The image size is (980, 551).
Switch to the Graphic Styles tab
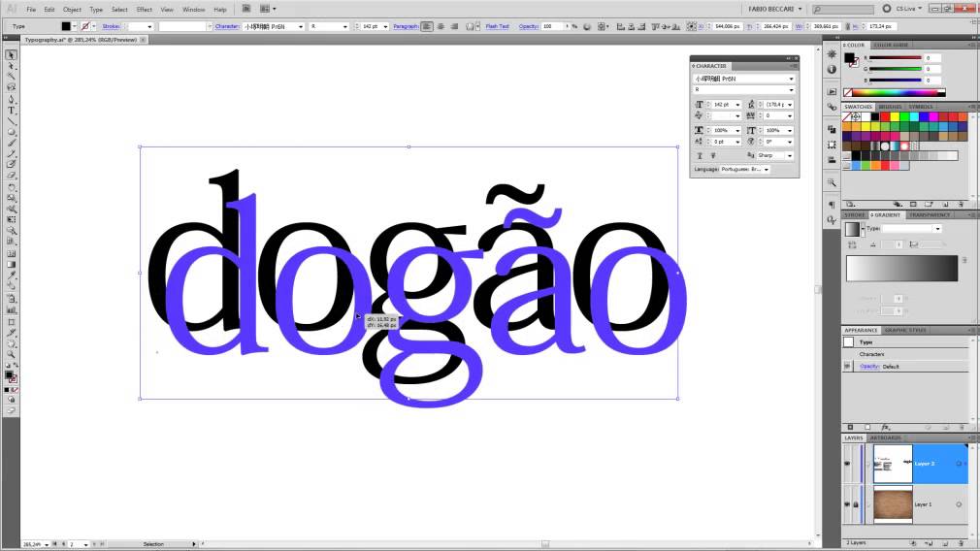click(x=905, y=330)
